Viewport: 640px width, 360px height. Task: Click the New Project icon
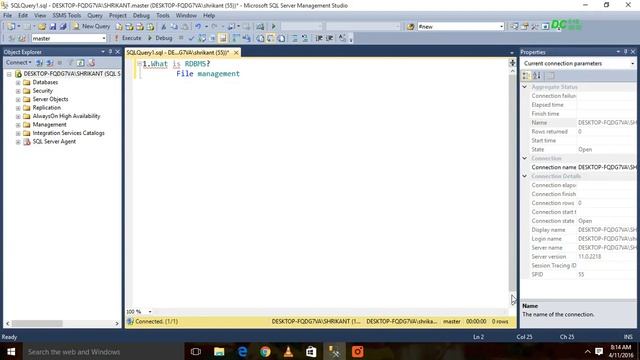[11, 27]
